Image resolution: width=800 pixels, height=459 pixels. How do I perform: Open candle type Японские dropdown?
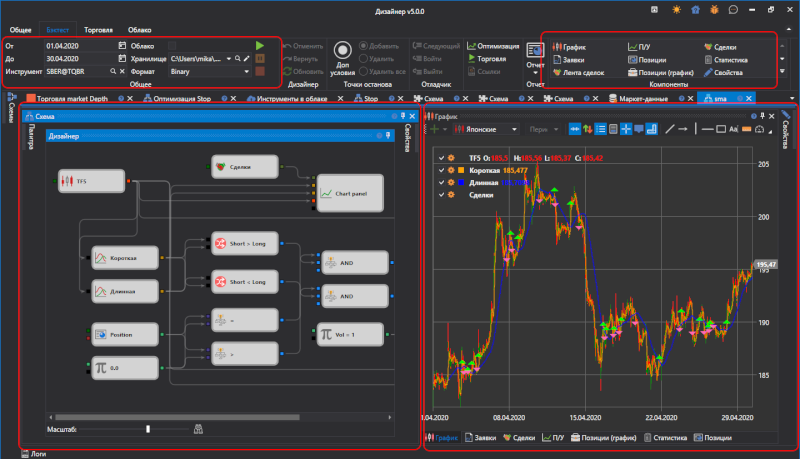486,129
